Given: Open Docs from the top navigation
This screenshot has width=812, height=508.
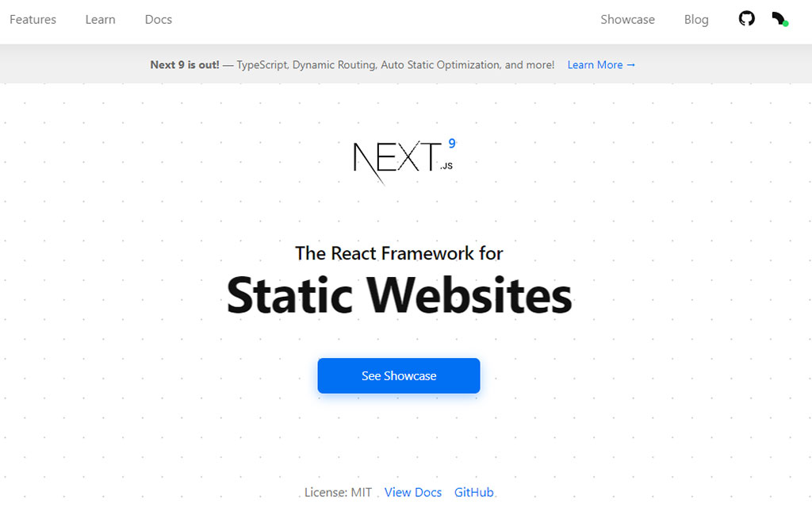Looking at the screenshot, I should [159, 19].
